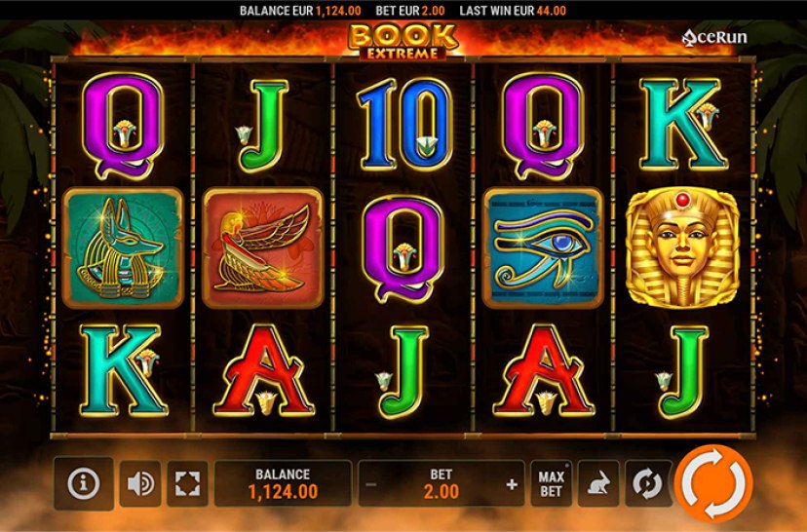
Task: Click the Anubis symbol on reel one
Action: (x=123, y=248)
